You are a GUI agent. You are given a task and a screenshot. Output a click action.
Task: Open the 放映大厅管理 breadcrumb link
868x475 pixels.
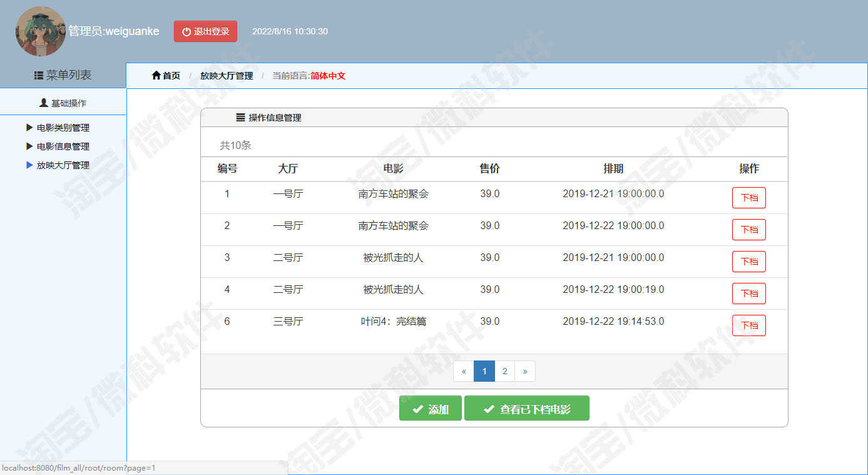coord(227,76)
